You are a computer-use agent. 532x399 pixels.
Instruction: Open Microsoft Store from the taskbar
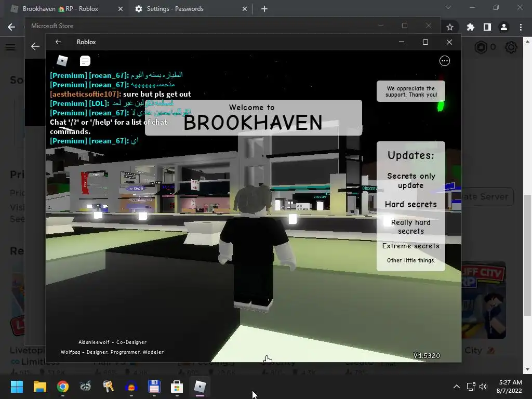(177, 387)
